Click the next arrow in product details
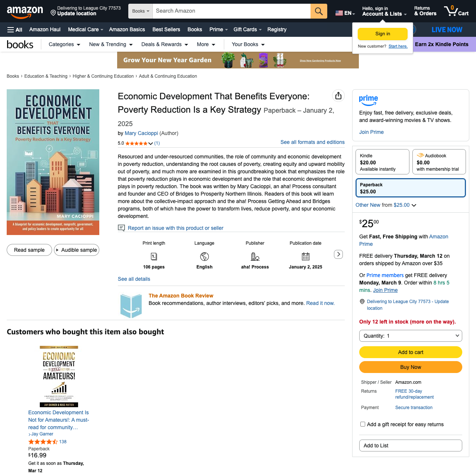 338,254
